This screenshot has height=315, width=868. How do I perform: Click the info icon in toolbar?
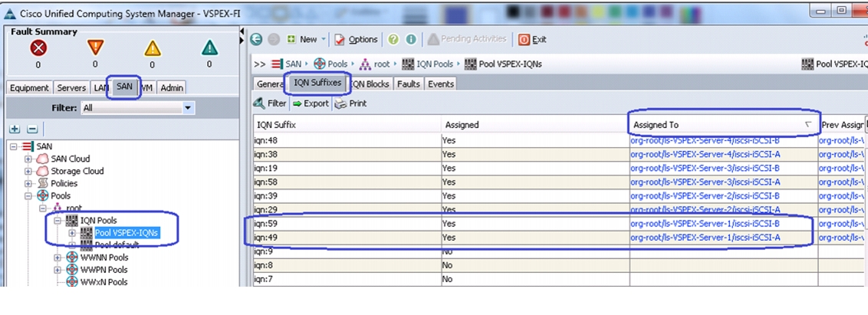tap(411, 39)
